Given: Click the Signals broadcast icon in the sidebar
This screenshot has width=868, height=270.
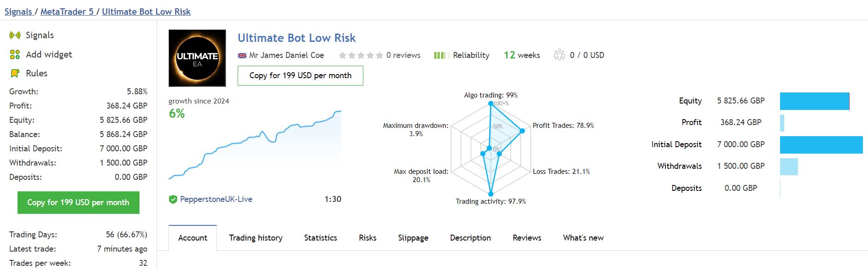Looking at the screenshot, I should pos(15,35).
